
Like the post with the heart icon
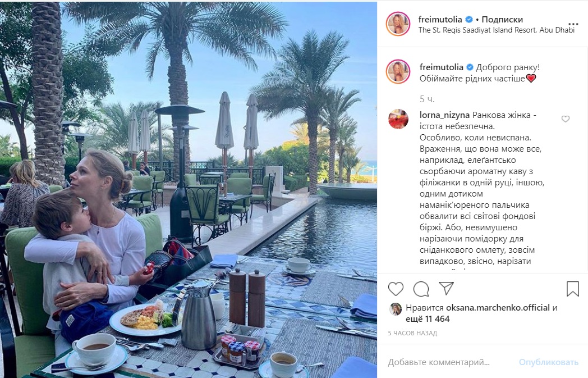[x=396, y=289]
